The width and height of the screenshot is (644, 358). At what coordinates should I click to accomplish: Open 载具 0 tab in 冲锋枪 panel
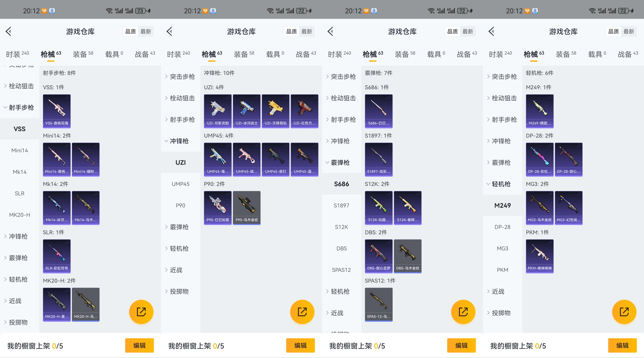275,54
